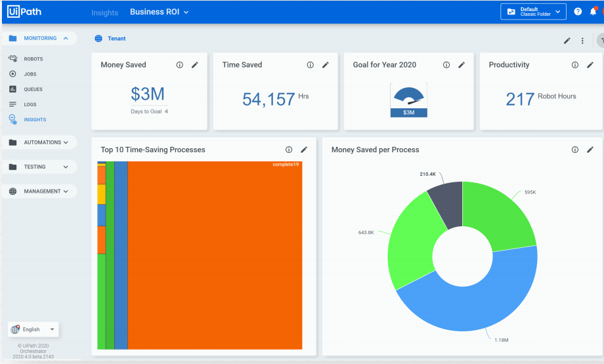Show info for Goal for Year 2020

coord(446,65)
